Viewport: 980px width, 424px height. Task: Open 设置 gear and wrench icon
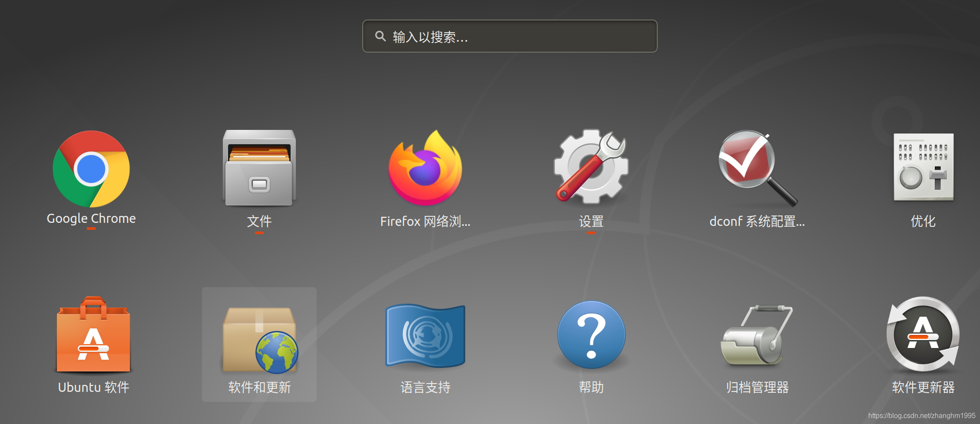(591, 166)
